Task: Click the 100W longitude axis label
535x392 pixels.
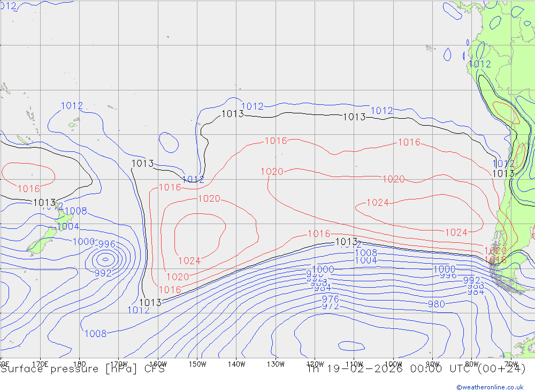Action: click(393, 364)
